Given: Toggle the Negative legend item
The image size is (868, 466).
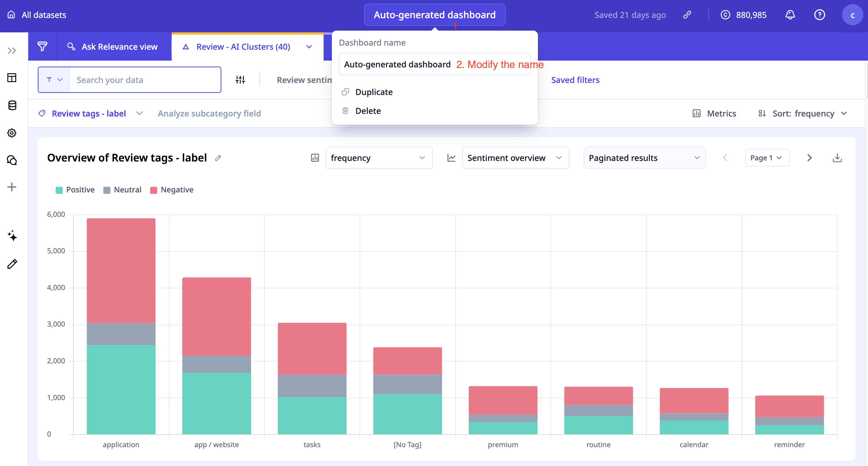Looking at the screenshot, I should pos(172,190).
